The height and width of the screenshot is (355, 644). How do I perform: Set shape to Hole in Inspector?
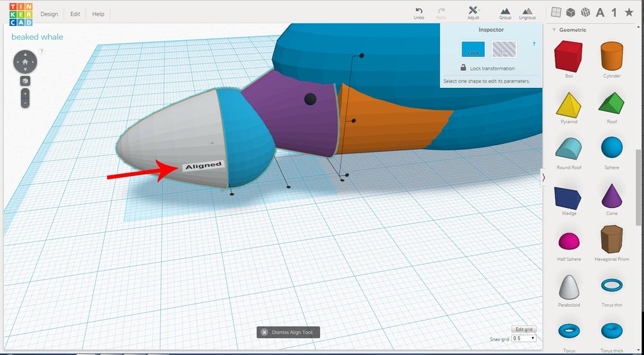[504, 49]
